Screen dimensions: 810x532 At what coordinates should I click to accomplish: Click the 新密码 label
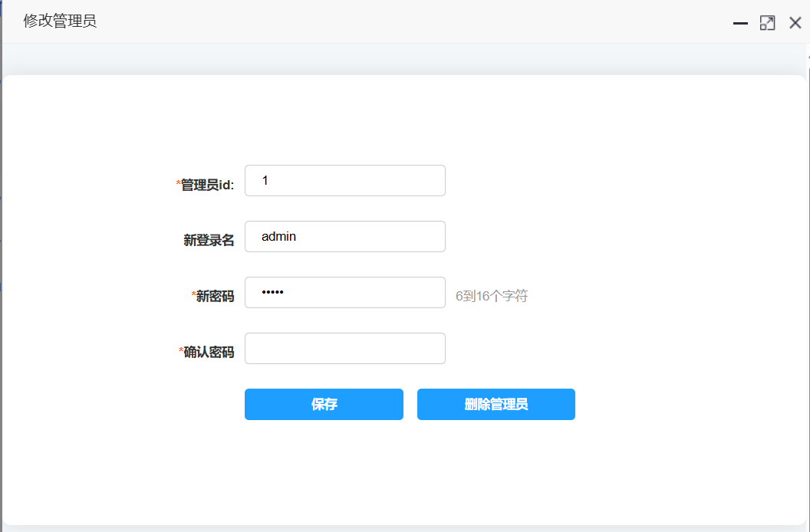pyautogui.click(x=212, y=296)
